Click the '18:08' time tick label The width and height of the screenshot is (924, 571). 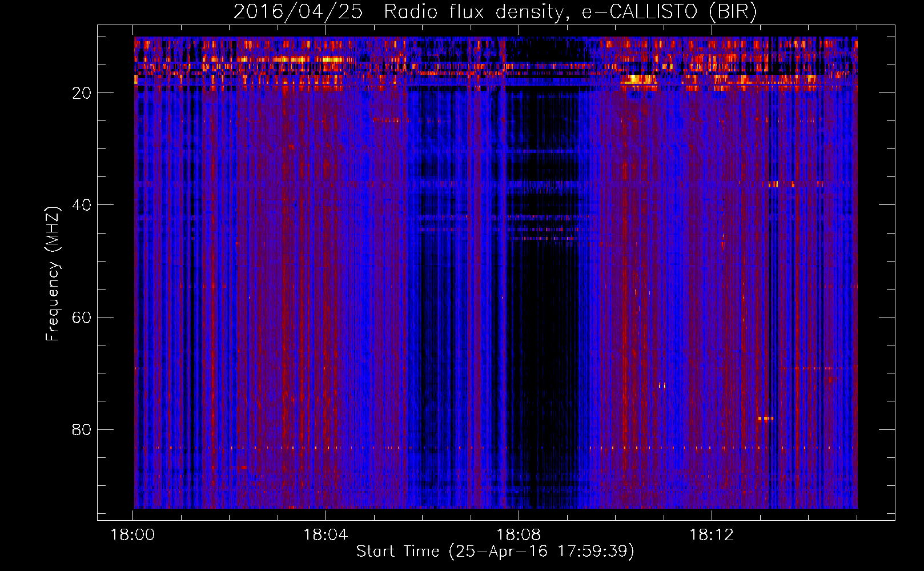coord(519,535)
